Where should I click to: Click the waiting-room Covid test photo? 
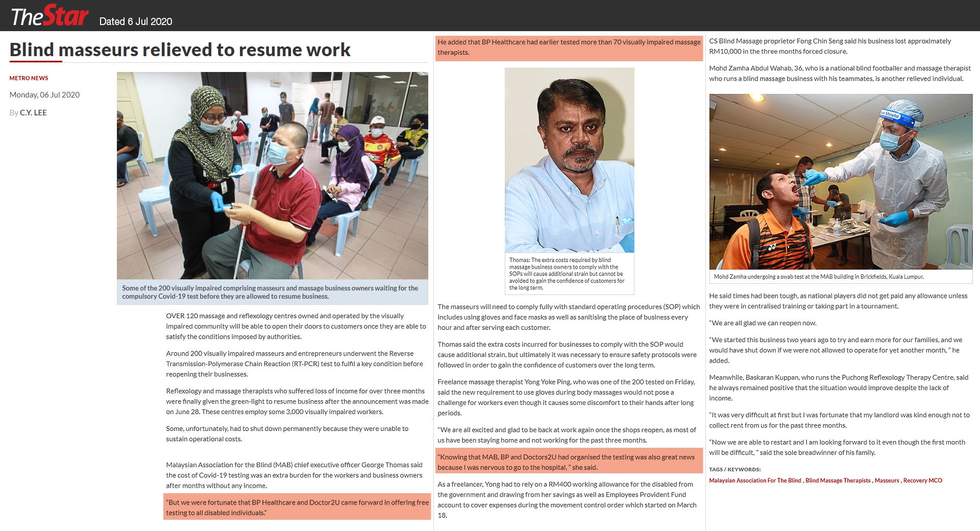(x=273, y=176)
